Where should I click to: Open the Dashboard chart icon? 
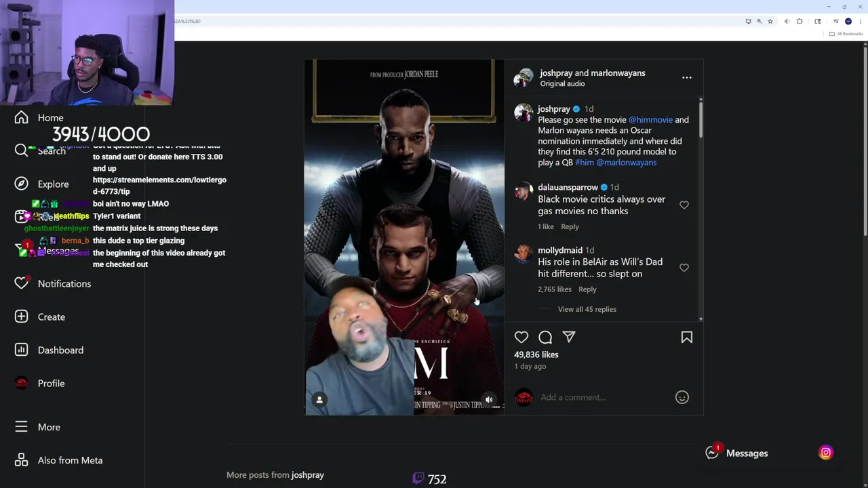tap(22, 350)
